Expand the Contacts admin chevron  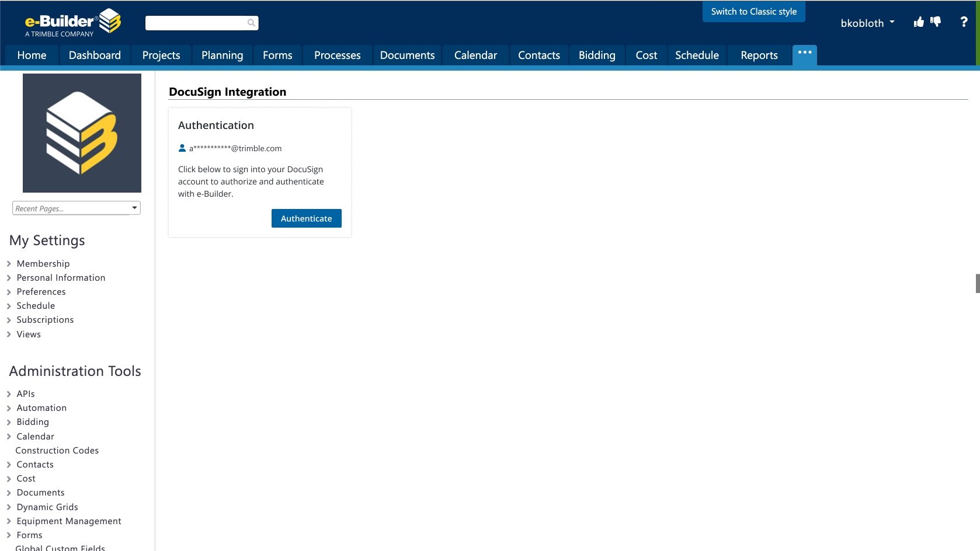tap(9, 465)
